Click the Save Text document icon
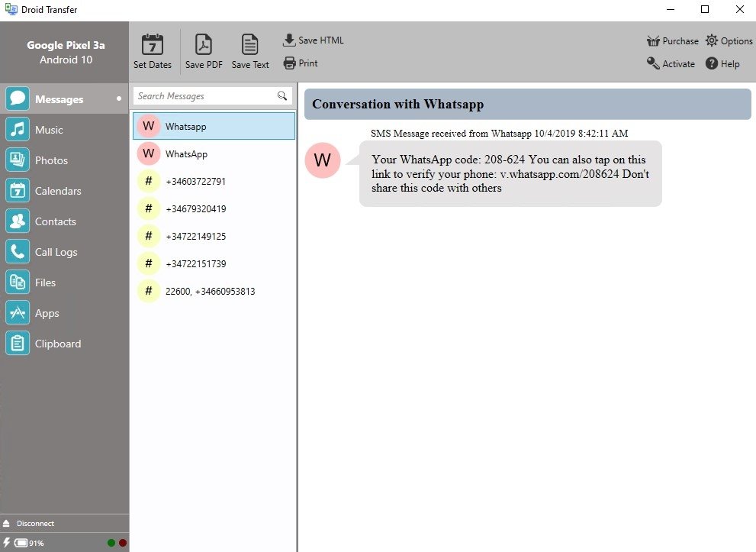 [249, 44]
